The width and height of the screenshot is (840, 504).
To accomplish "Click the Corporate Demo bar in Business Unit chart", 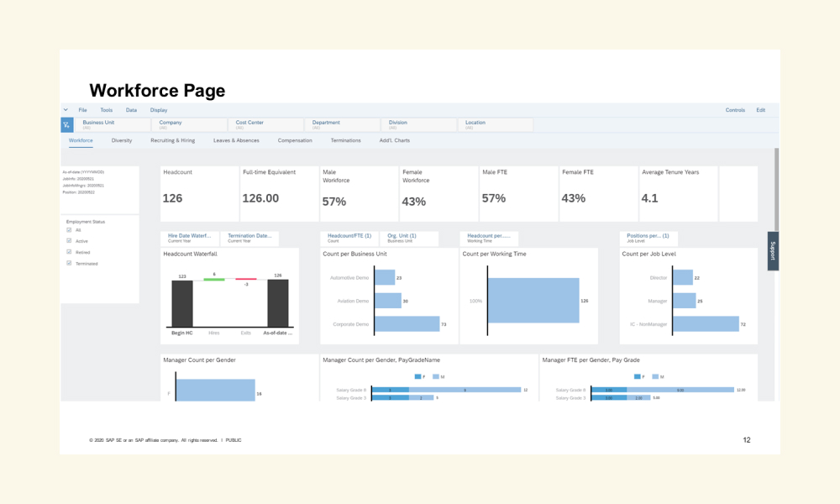I will pos(407,323).
